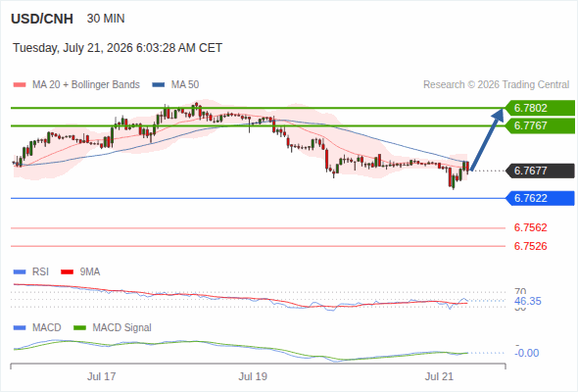Open the Trading Central research credit

[496, 85]
